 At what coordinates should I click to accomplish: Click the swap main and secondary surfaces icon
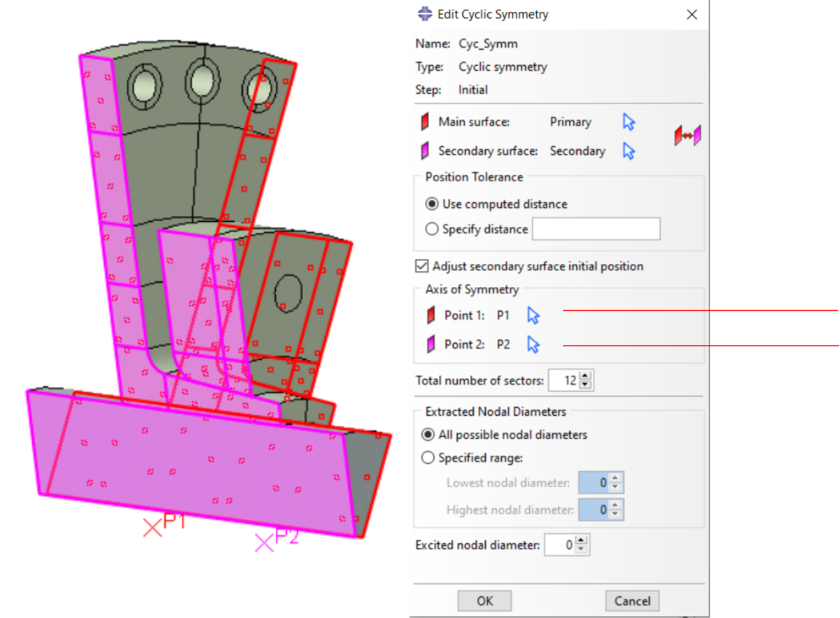click(x=687, y=134)
